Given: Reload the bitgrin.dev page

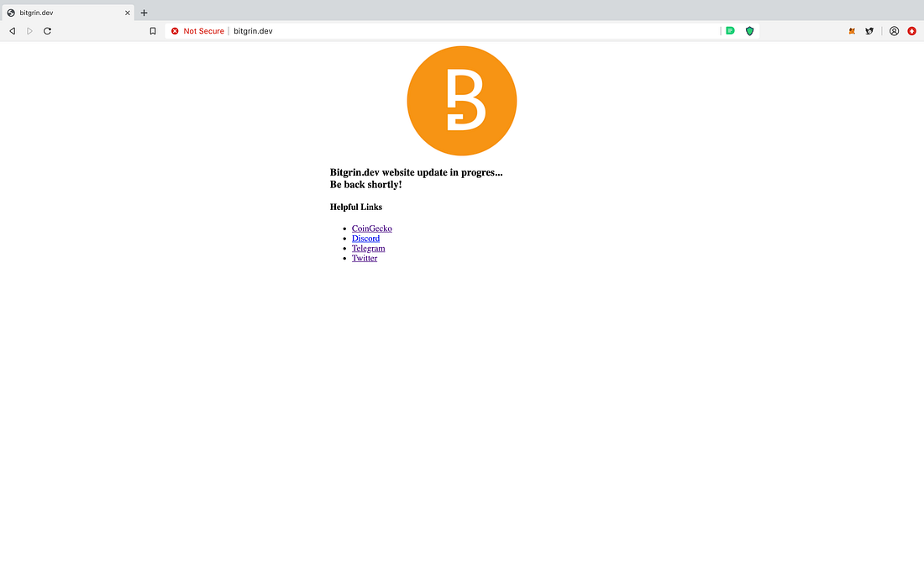Looking at the screenshot, I should click(x=47, y=31).
